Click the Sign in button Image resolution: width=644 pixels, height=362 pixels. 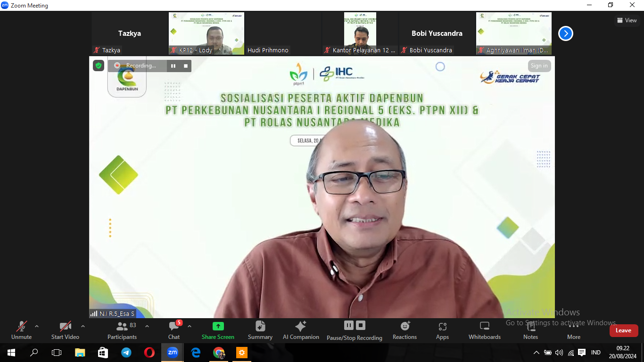[539, 66]
